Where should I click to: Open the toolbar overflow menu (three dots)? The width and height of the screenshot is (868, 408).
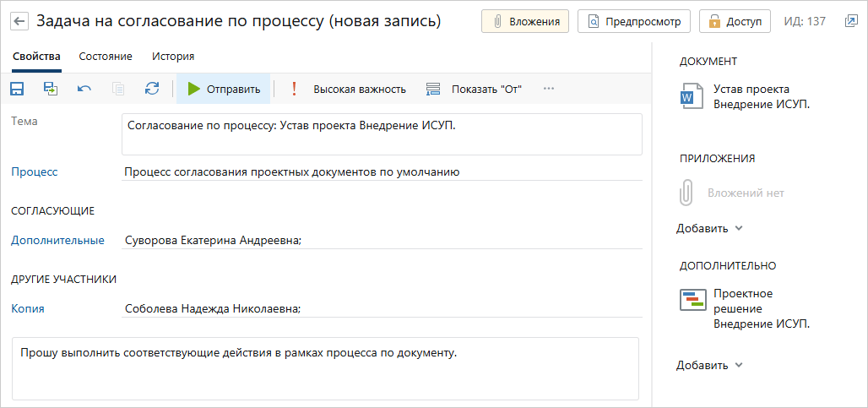tap(549, 89)
